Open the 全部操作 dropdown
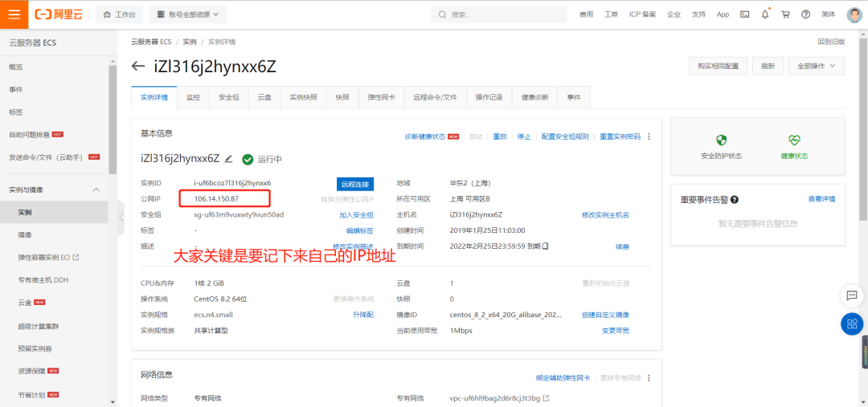868x407 pixels. (817, 66)
